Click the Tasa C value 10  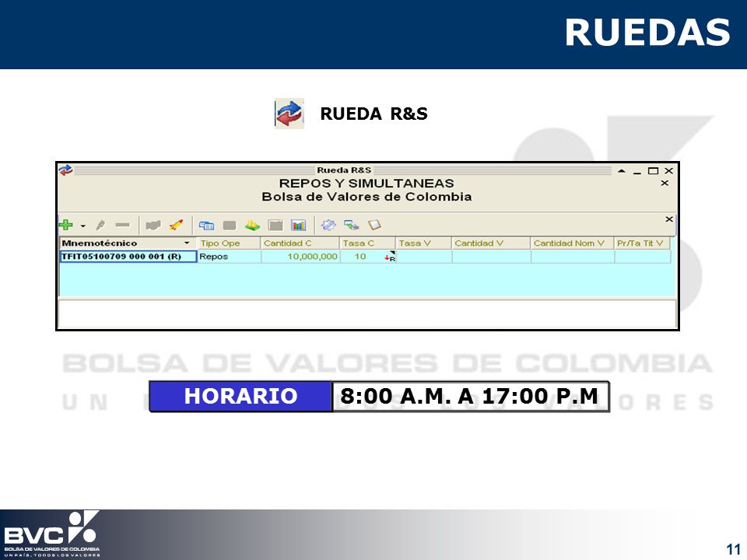pyautogui.click(x=360, y=257)
